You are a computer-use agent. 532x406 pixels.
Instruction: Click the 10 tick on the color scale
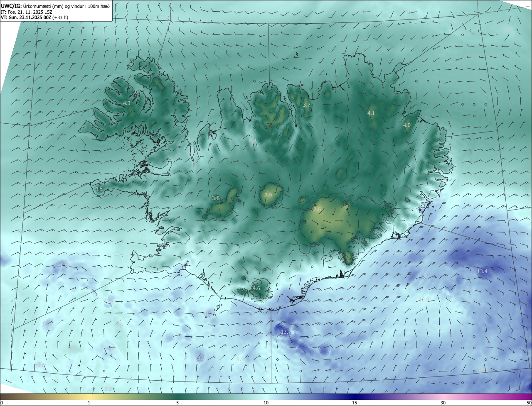click(x=266, y=403)
